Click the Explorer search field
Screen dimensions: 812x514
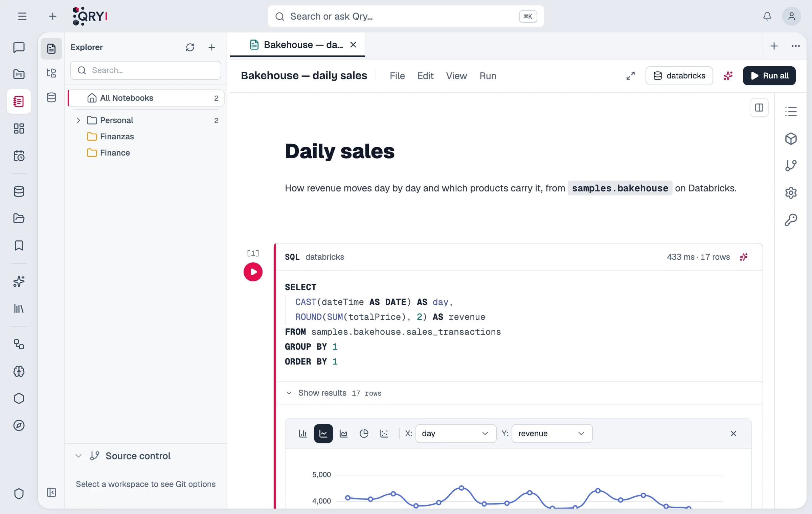coord(146,70)
